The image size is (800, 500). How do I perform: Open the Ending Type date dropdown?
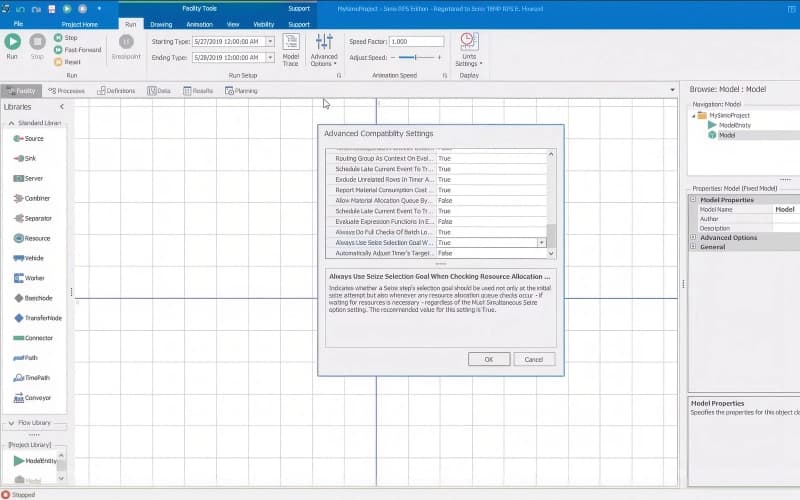tap(270, 58)
